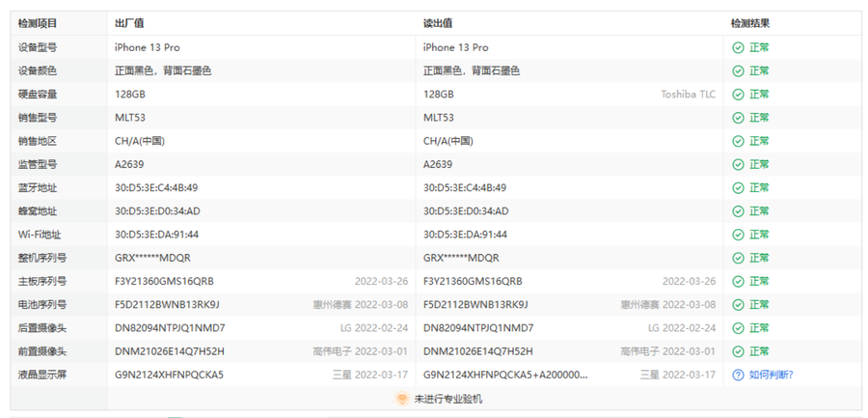Click date 2022-03-26 in factory column

click(381, 282)
